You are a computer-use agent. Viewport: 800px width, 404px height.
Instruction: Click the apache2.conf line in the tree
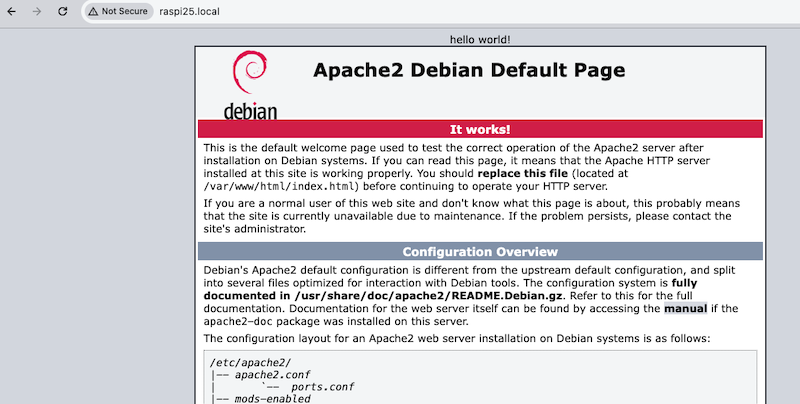pyautogui.click(x=272, y=375)
